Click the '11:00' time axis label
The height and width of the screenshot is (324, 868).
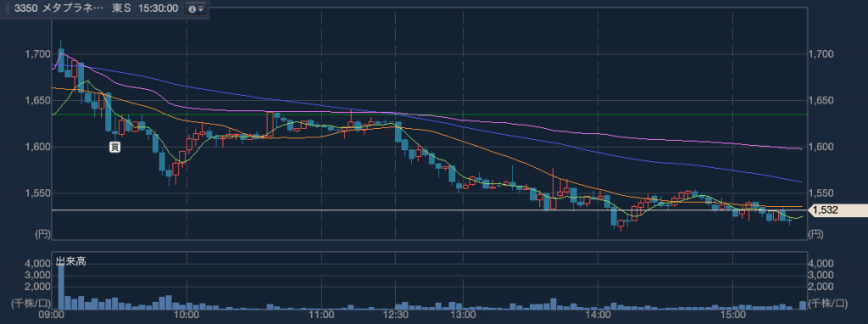(321, 315)
